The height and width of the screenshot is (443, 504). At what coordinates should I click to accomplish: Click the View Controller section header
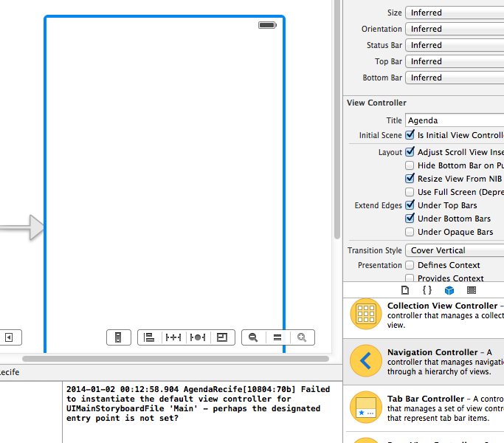pos(376,103)
